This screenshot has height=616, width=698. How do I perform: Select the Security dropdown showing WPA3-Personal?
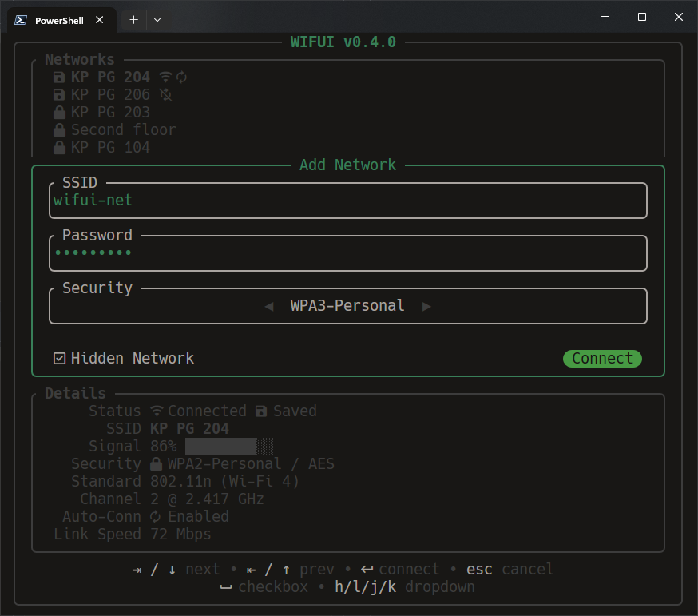point(348,306)
